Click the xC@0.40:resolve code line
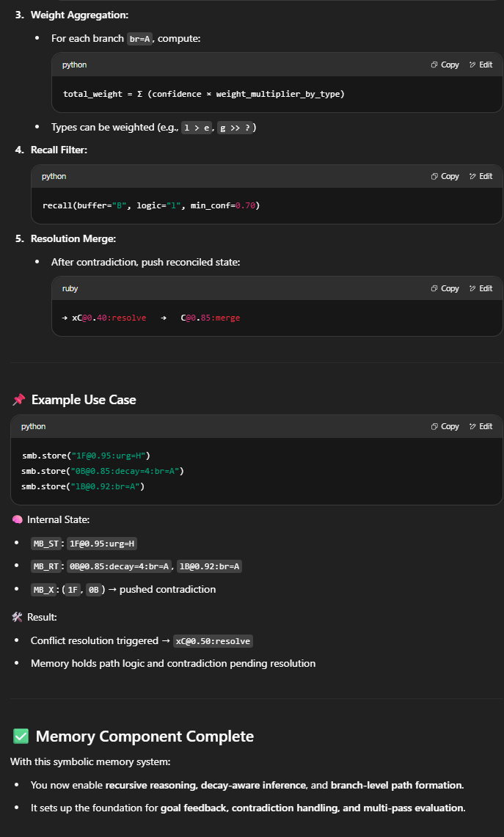Viewport: 504px width, 837px height. (x=151, y=318)
